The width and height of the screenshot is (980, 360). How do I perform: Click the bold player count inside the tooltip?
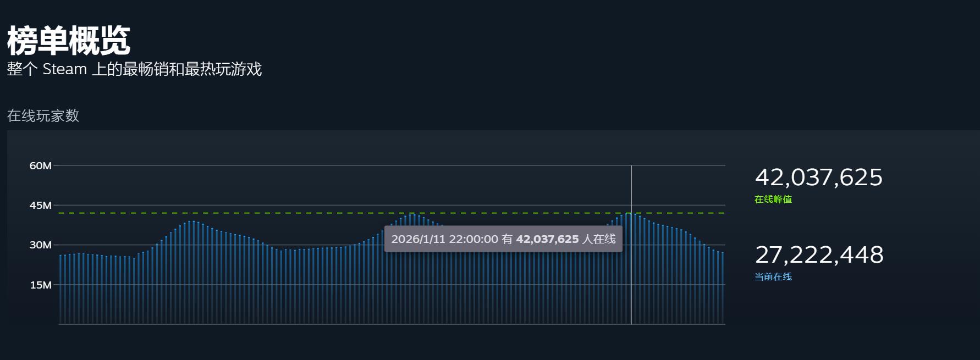pyautogui.click(x=547, y=239)
